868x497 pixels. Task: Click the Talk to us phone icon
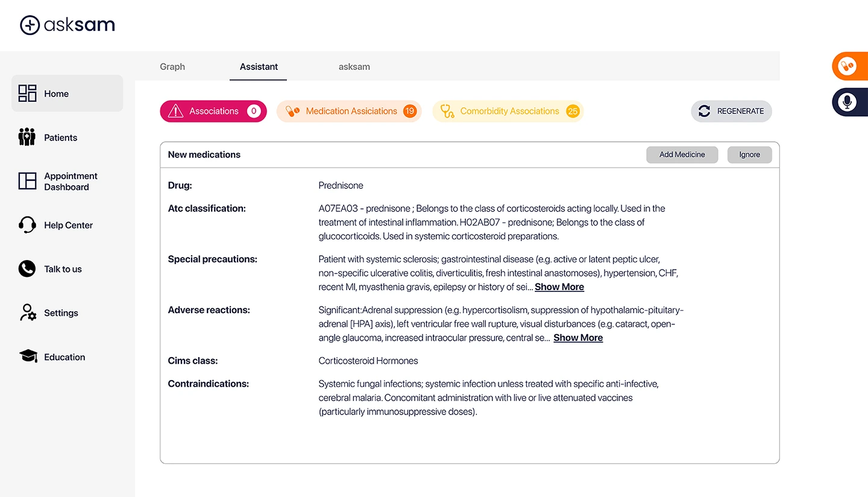[x=27, y=269]
